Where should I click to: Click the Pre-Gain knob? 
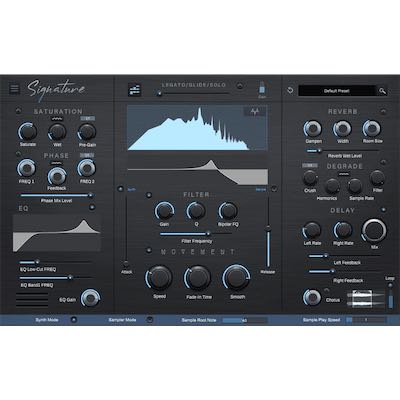87,132
